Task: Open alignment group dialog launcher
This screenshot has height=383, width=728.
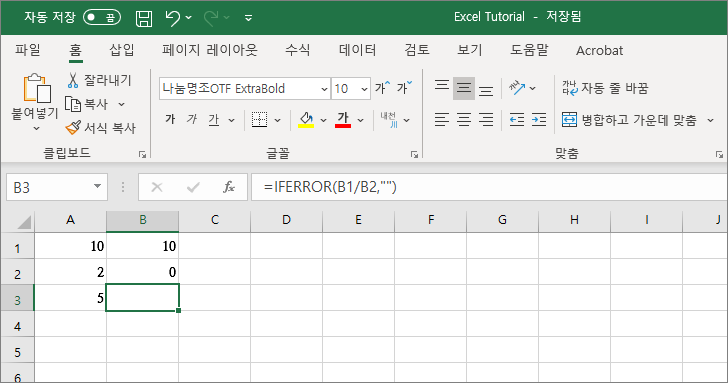Action: tap(719, 154)
